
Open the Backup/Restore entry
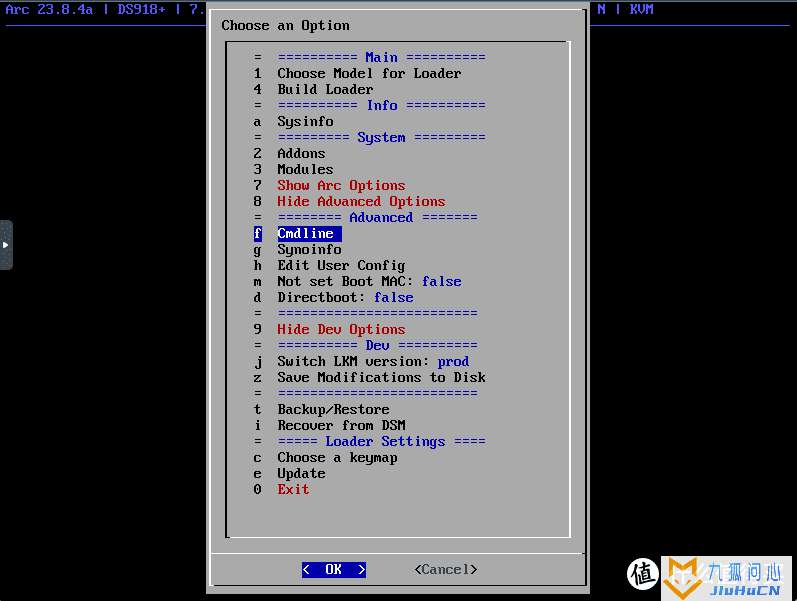coord(333,409)
